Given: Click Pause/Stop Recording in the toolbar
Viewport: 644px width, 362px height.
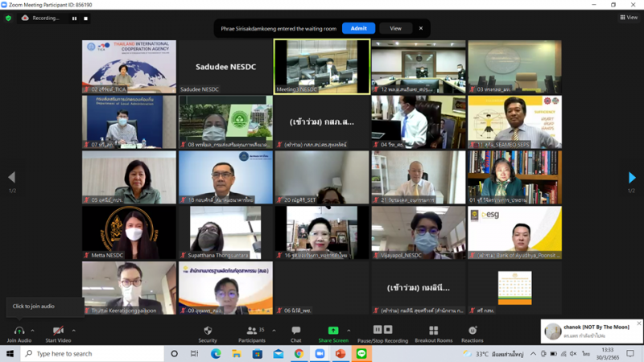Looking at the screenshot, I should [x=382, y=334].
